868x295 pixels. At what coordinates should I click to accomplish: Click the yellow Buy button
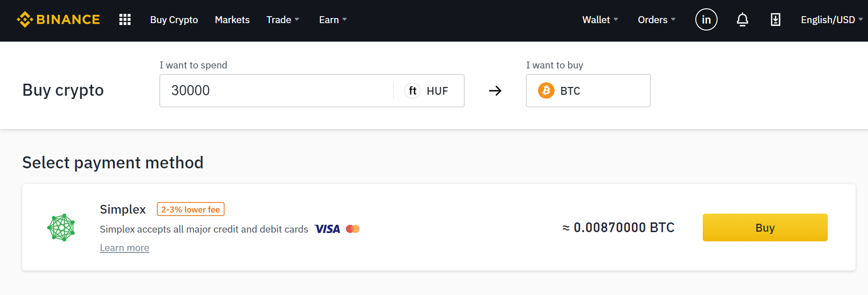click(765, 227)
